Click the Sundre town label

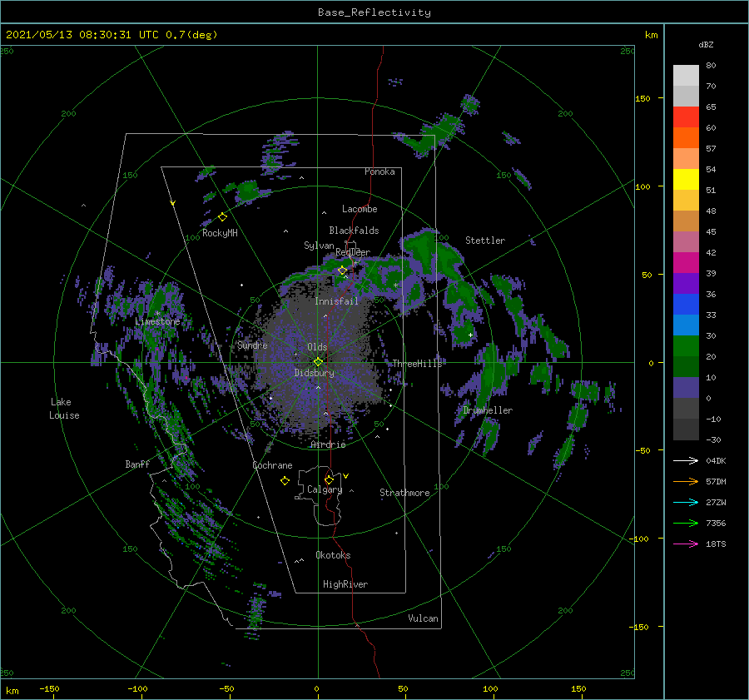252,345
